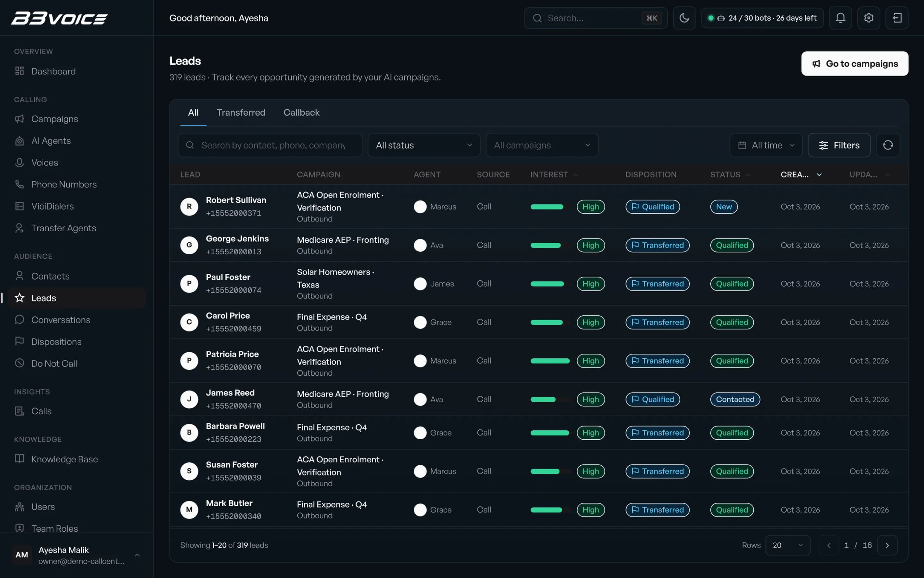This screenshot has width=924, height=578.
Task: Open George Jenkins lead row
Action: (539, 245)
